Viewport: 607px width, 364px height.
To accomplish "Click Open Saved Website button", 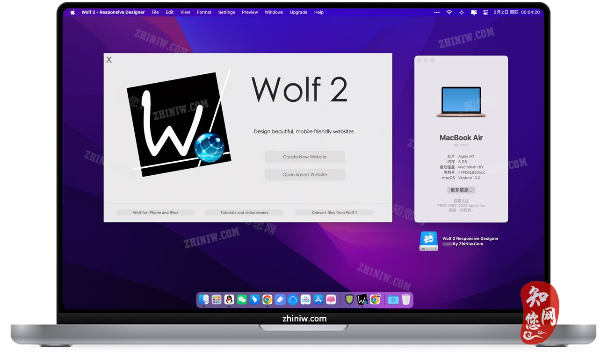I will point(305,175).
